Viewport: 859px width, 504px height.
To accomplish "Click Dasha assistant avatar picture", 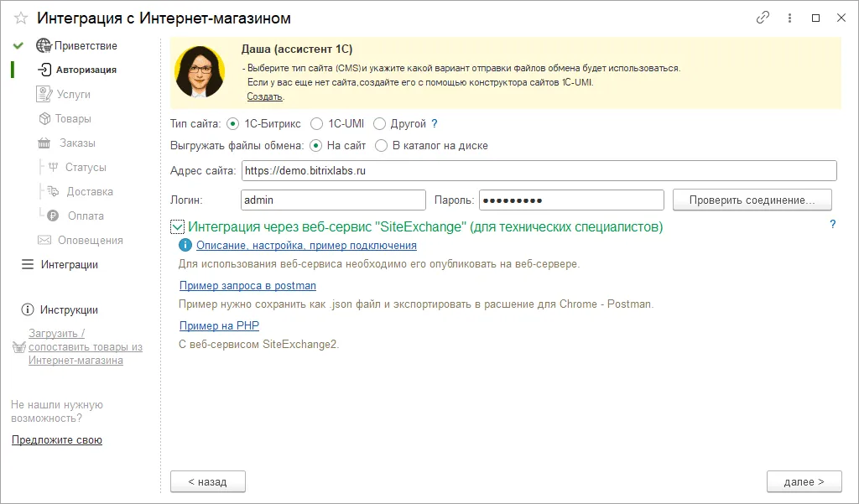I will (200, 72).
